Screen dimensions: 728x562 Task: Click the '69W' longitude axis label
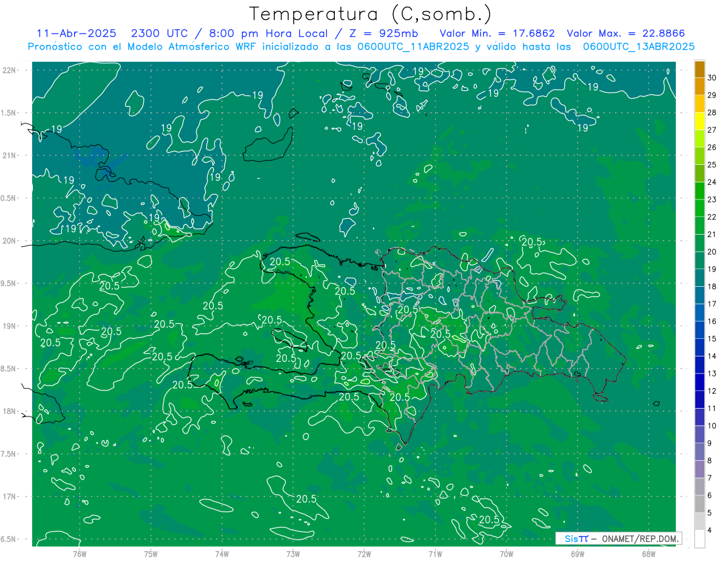[x=578, y=554]
